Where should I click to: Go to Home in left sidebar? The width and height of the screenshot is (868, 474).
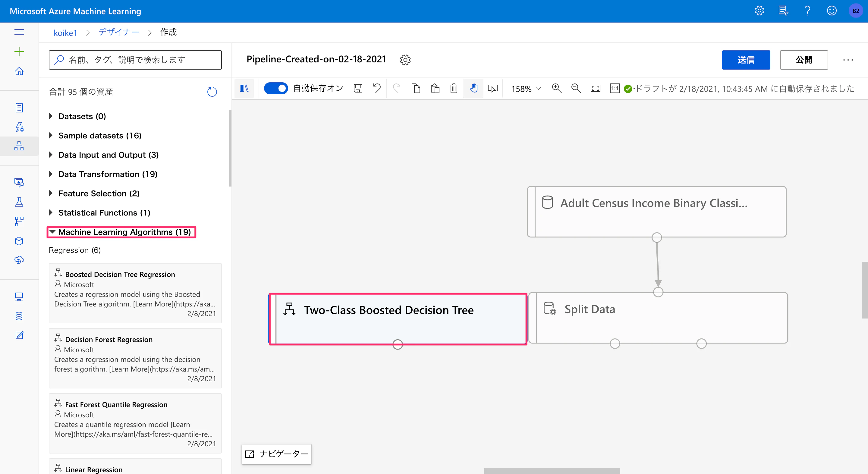coord(19,71)
